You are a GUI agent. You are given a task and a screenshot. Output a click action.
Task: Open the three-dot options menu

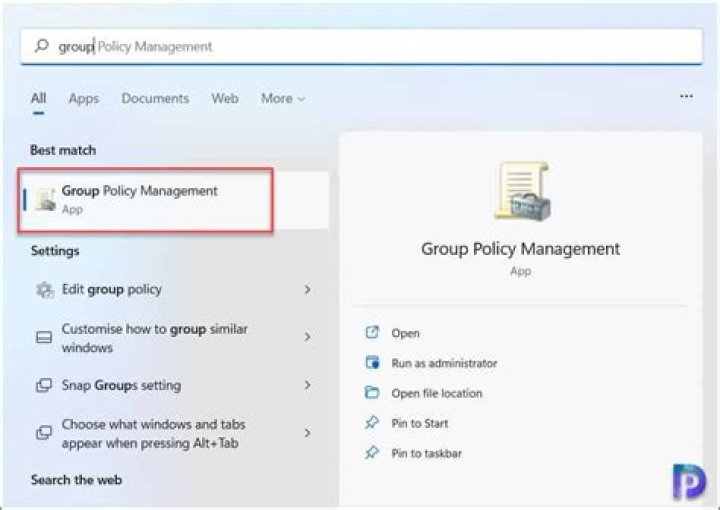click(686, 96)
